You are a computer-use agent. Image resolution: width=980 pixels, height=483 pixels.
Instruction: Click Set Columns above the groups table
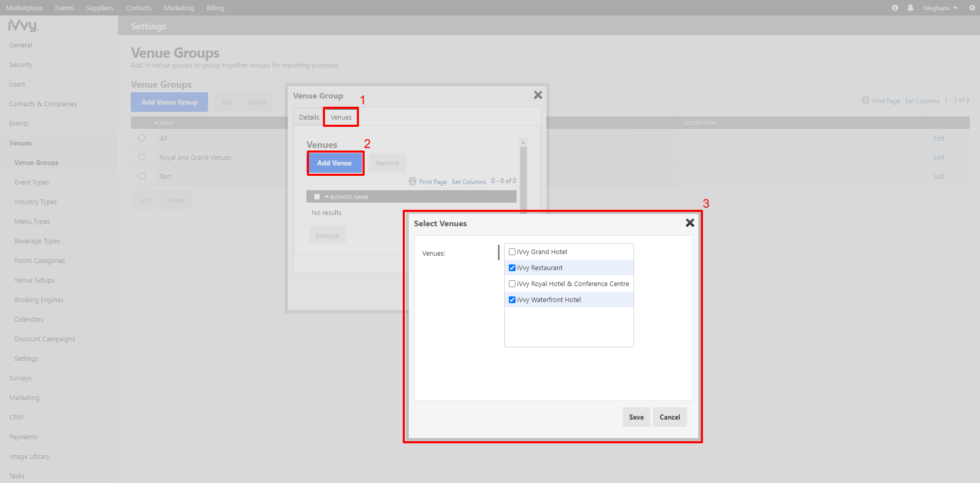(922, 101)
